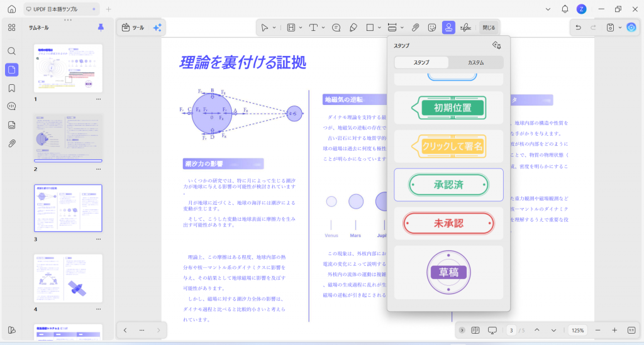Open the attachments paperclip in left sidebar
The image size is (644, 345).
point(11,143)
